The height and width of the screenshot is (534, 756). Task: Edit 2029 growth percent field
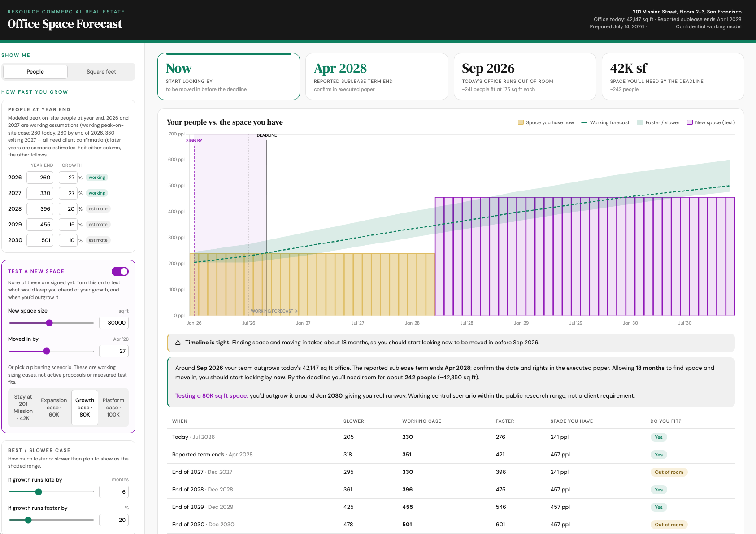tap(68, 225)
